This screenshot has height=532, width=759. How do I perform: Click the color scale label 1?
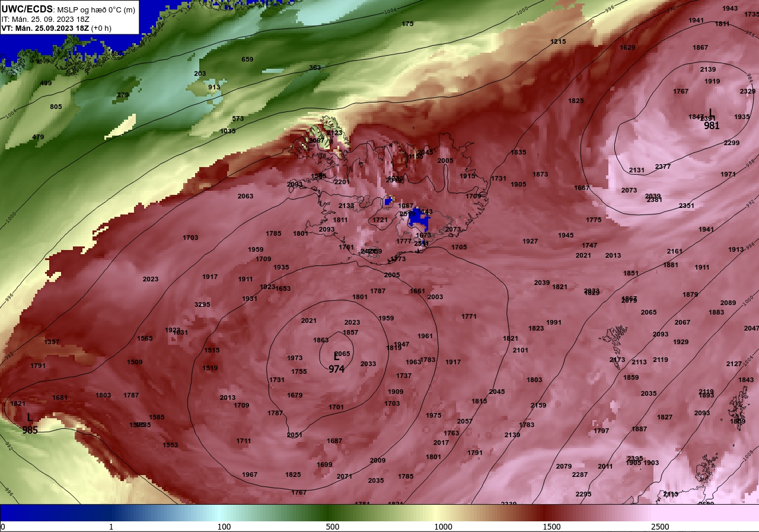coord(111,527)
